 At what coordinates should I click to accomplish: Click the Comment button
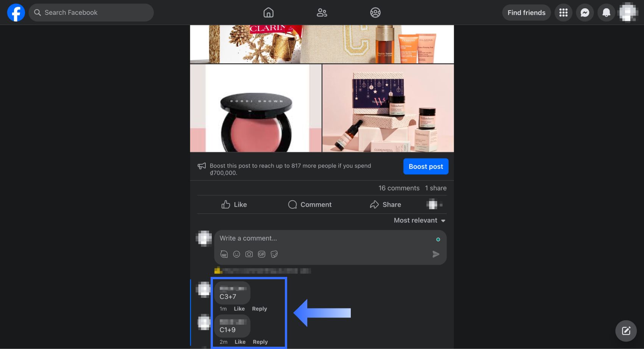click(x=310, y=204)
